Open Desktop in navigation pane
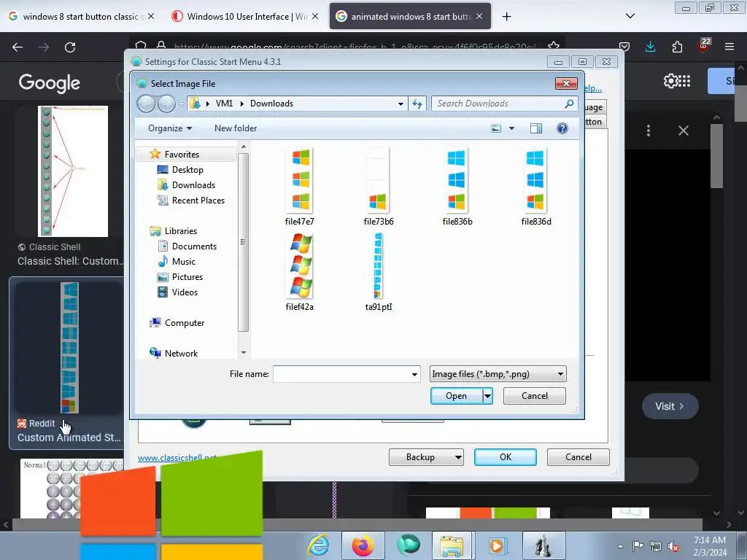Image resolution: width=747 pixels, height=560 pixels. click(187, 169)
